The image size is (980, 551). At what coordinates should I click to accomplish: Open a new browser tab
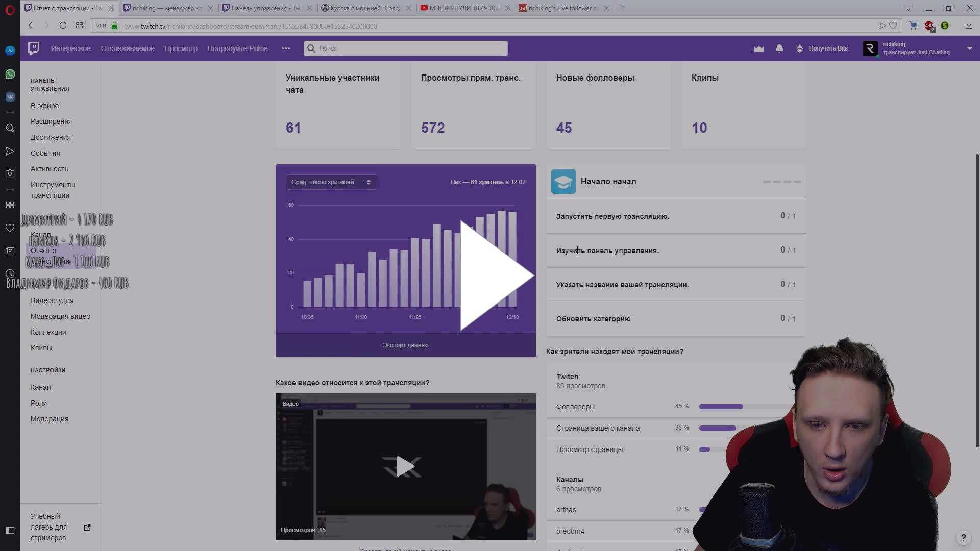click(x=622, y=8)
